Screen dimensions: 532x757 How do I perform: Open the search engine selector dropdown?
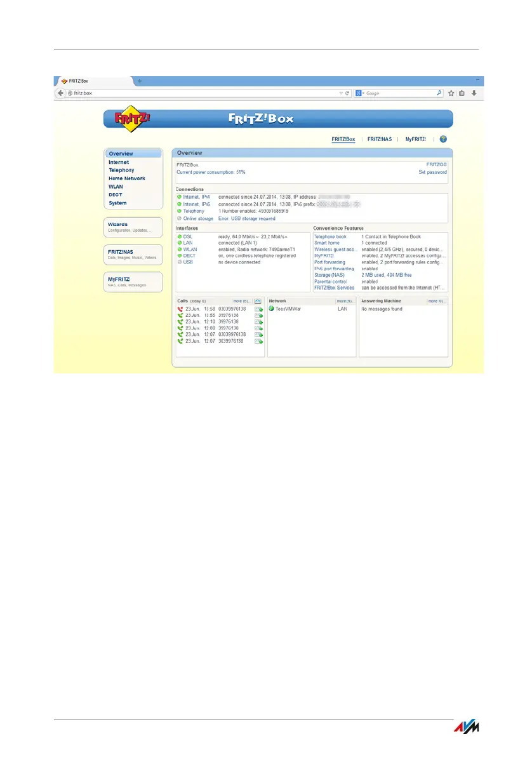(360, 93)
